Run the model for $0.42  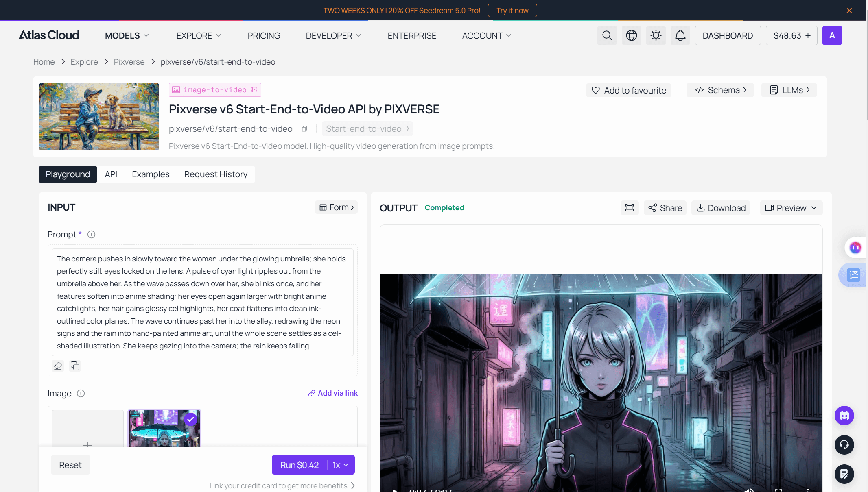point(300,465)
